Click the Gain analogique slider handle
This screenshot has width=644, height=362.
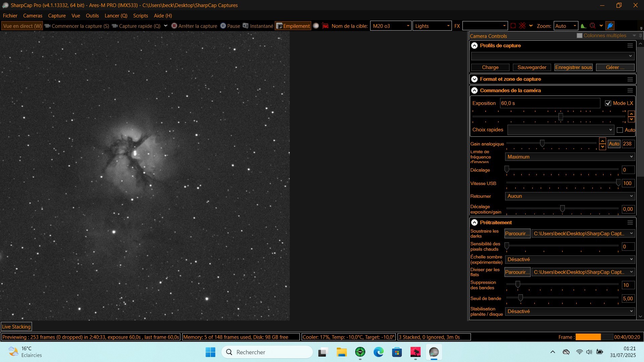coord(542,143)
